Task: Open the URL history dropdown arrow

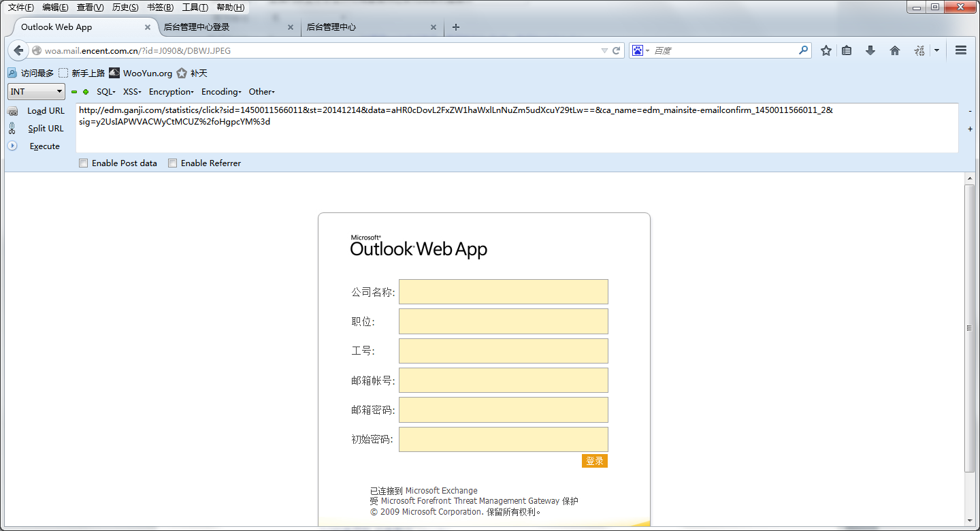Action: click(604, 50)
